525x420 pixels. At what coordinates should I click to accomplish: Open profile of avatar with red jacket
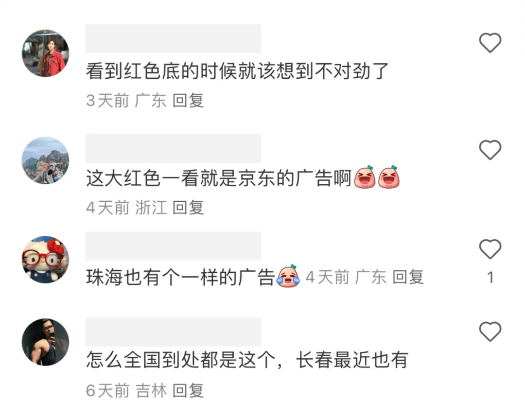click(x=46, y=53)
